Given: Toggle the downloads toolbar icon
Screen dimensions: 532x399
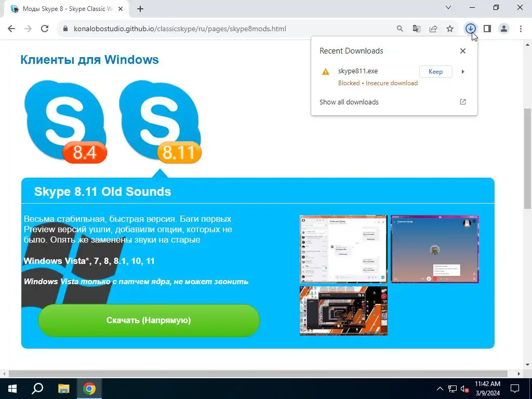Looking at the screenshot, I should tap(470, 29).
